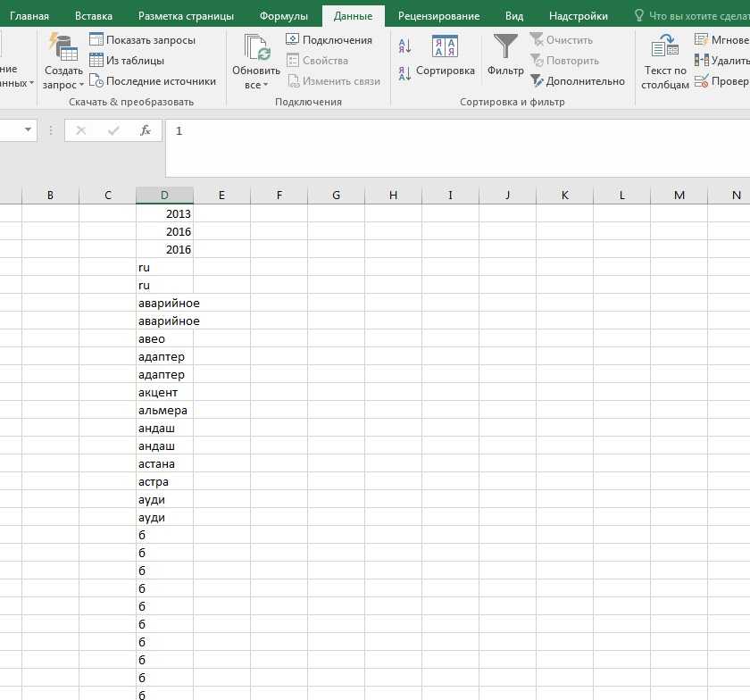Switch to the Формулы tab
Viewport: 750px width, 700px height.
(x=283, y=16)
